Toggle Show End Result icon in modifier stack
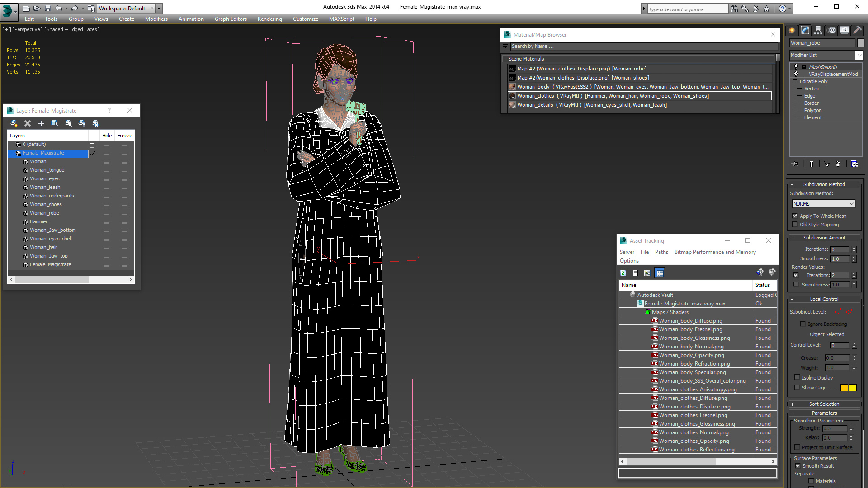 click(x=811, y=164)
